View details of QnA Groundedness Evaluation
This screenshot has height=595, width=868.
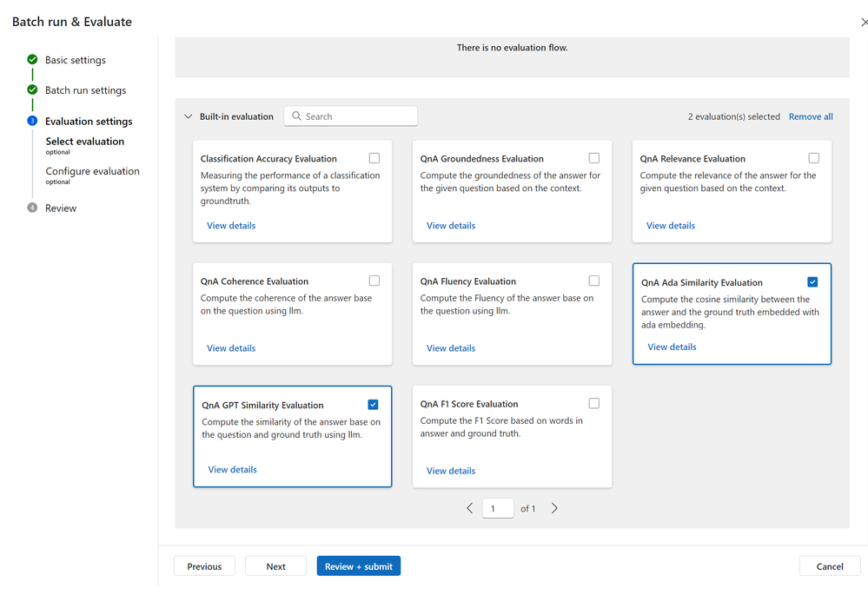click(x=451, y=225)
